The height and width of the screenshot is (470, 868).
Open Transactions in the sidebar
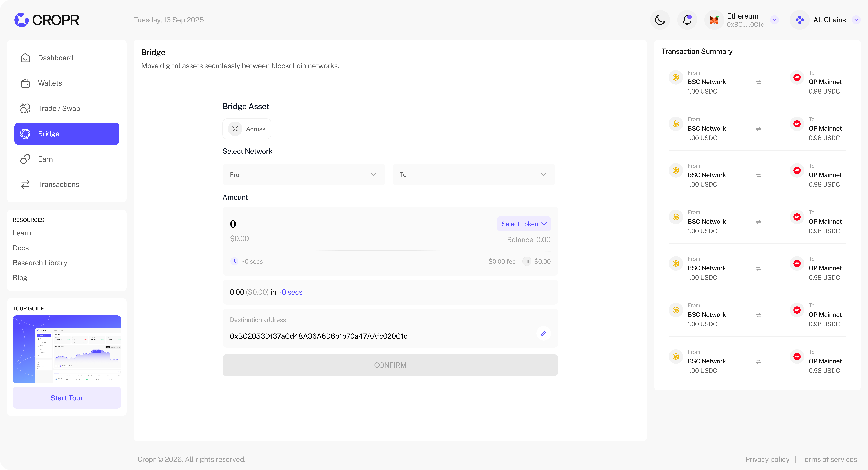(67, 184)
